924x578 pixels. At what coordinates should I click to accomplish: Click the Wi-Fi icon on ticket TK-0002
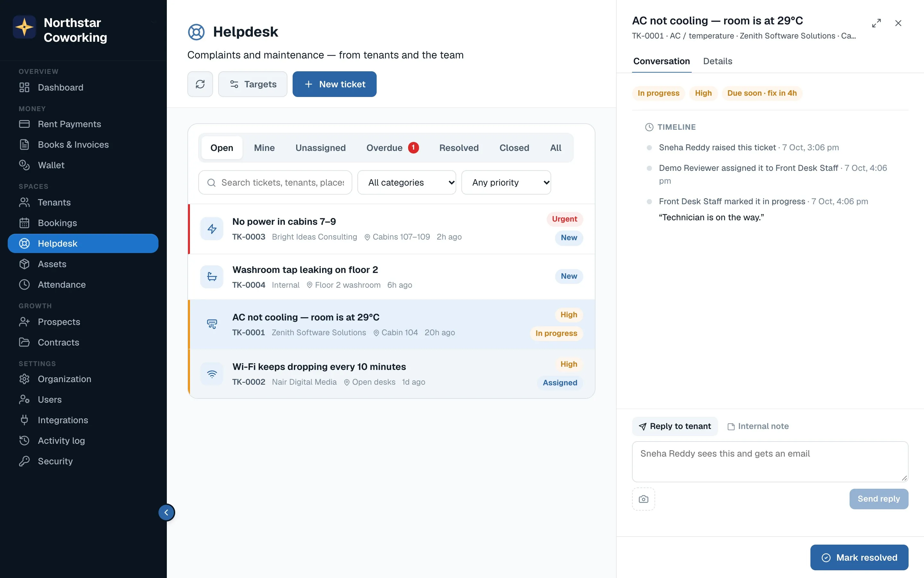[212, 373]
